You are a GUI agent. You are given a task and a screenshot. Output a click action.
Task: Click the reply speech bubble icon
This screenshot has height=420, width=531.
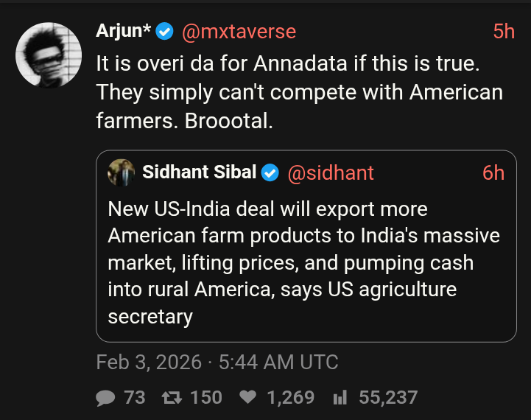pyautogui.click(x=106, y=398)
